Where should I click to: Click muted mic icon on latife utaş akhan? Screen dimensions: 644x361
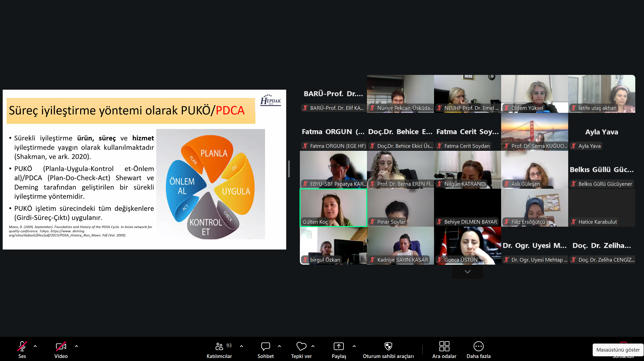pyautogui.click(x=574, y=108)
